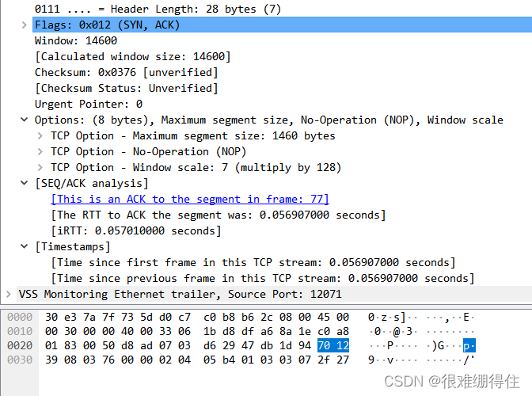
Task: Select the Header Length: 28 bytes row
Action: click(x=158, y=9)
